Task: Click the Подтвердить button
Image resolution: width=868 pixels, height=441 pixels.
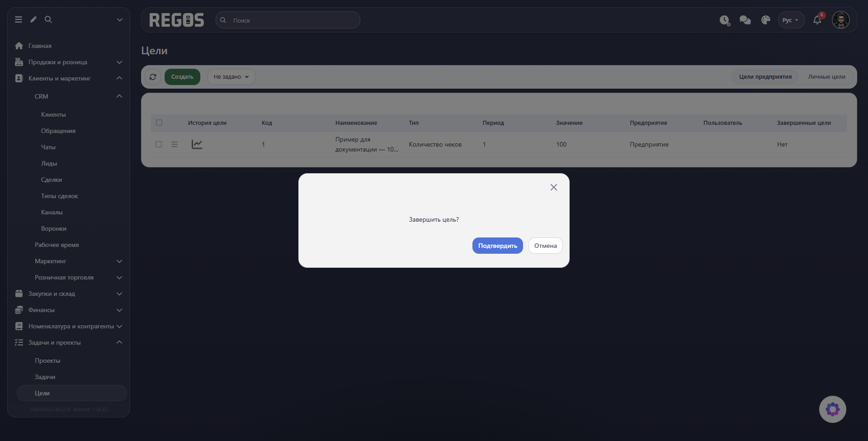Action: [x=498, y=246]
